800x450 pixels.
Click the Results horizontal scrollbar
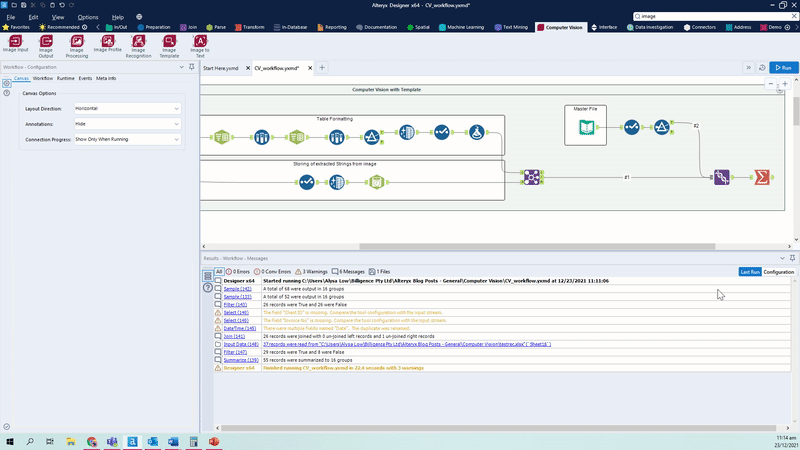coord(498,428)
